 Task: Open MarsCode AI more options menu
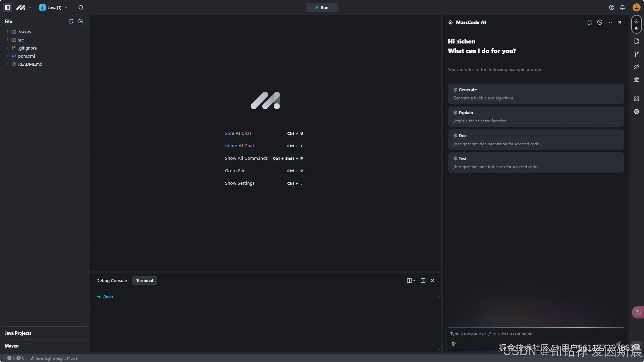(x=610, y=22)
